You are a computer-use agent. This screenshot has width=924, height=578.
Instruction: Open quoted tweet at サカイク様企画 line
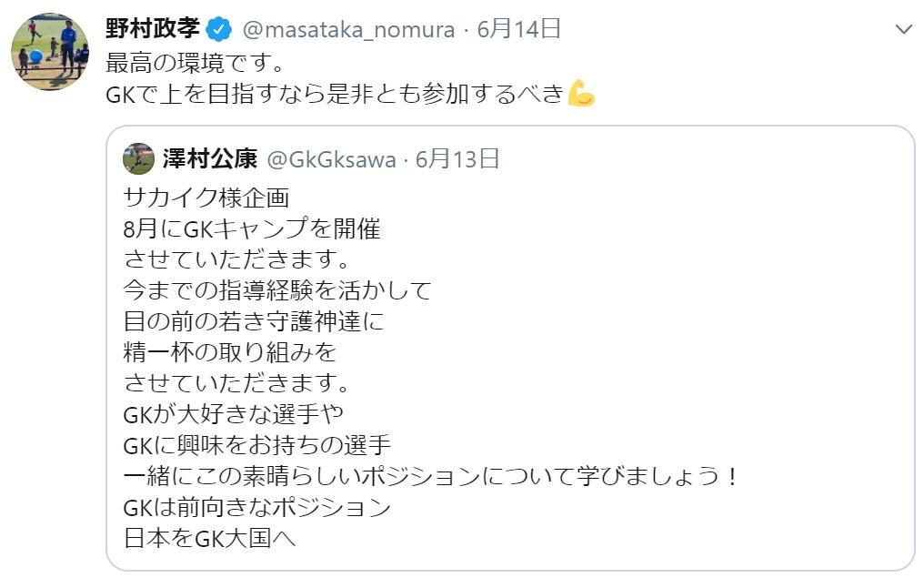coord(206,197)
